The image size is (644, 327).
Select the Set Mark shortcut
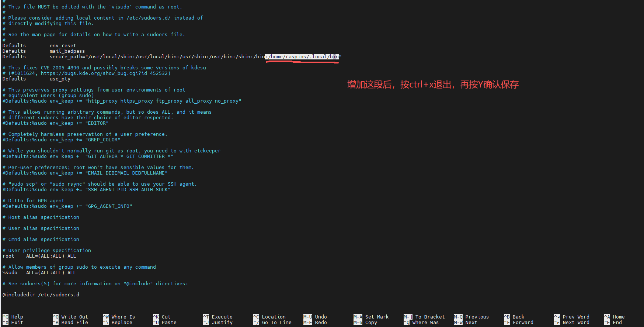tap(377, 317)
